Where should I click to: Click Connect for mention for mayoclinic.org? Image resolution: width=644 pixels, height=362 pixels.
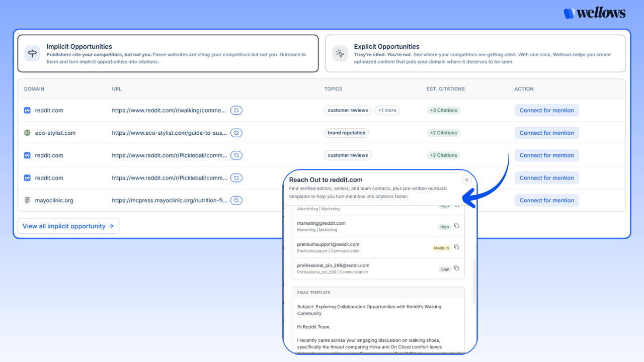(x=546, y=200)
